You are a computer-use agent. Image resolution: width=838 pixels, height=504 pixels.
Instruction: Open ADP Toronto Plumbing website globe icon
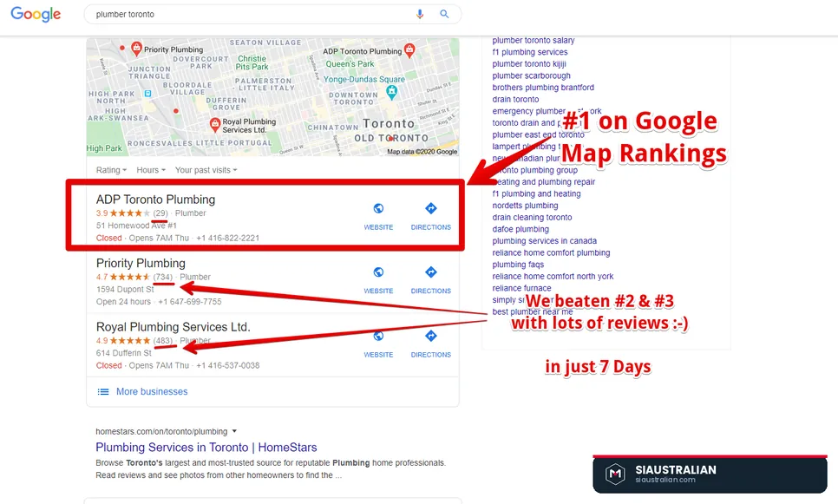click(x=378, y=208)
